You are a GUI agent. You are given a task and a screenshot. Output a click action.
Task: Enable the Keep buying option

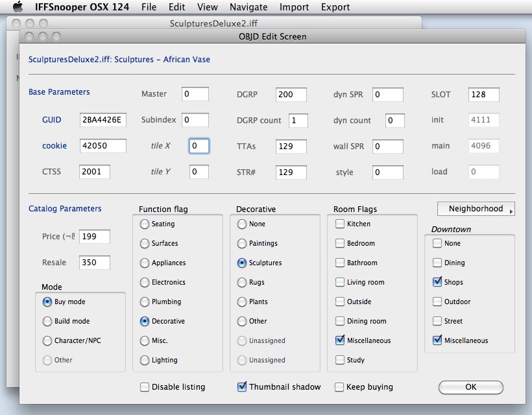tap(338, 386)
